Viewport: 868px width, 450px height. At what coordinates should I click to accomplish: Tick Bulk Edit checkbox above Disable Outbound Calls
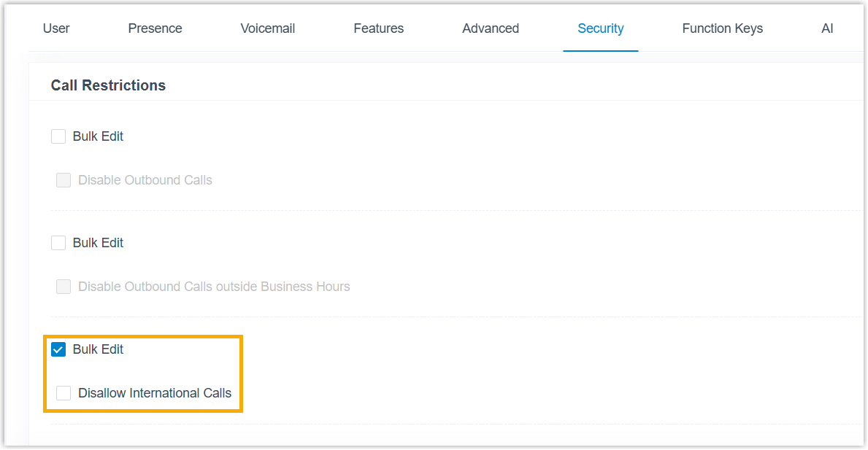pos(58,136)
